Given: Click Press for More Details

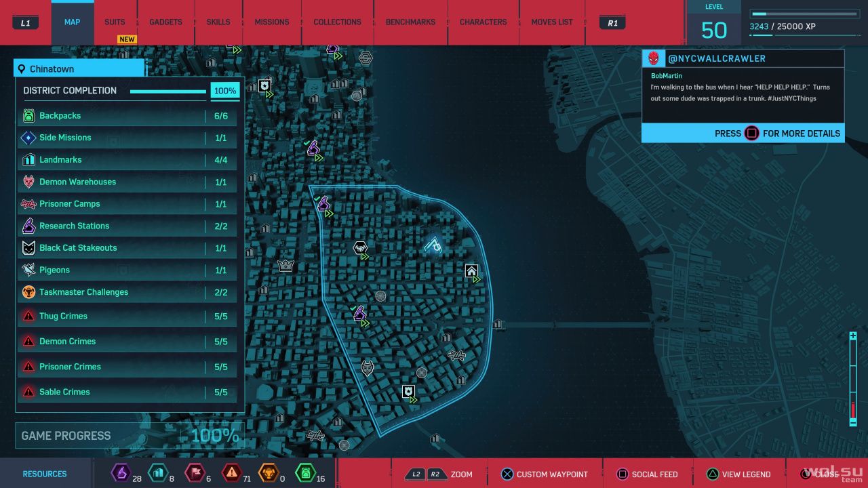Looking at the screenshot, I should (x=743, y=133).
